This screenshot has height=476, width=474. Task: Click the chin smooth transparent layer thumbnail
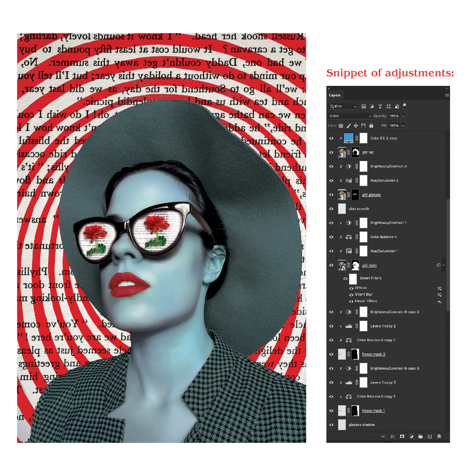pyautogui.click(x=342, y=209)
